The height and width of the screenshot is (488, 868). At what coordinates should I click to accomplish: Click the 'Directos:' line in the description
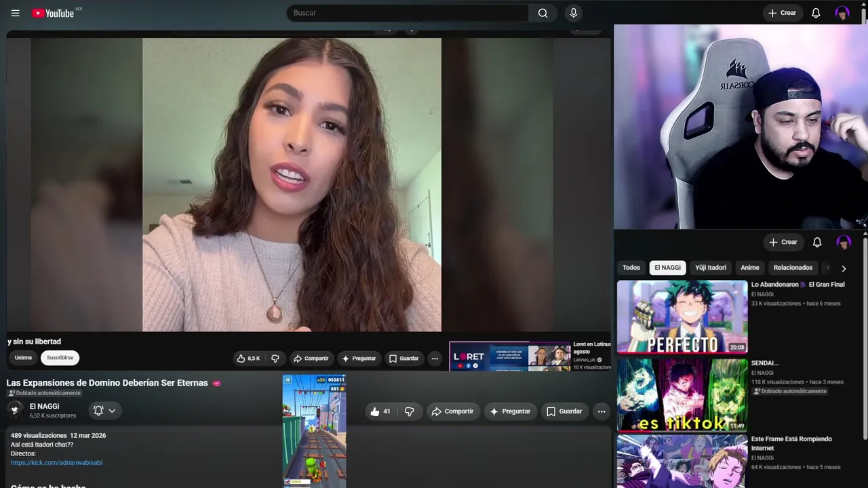pos(23,453)
